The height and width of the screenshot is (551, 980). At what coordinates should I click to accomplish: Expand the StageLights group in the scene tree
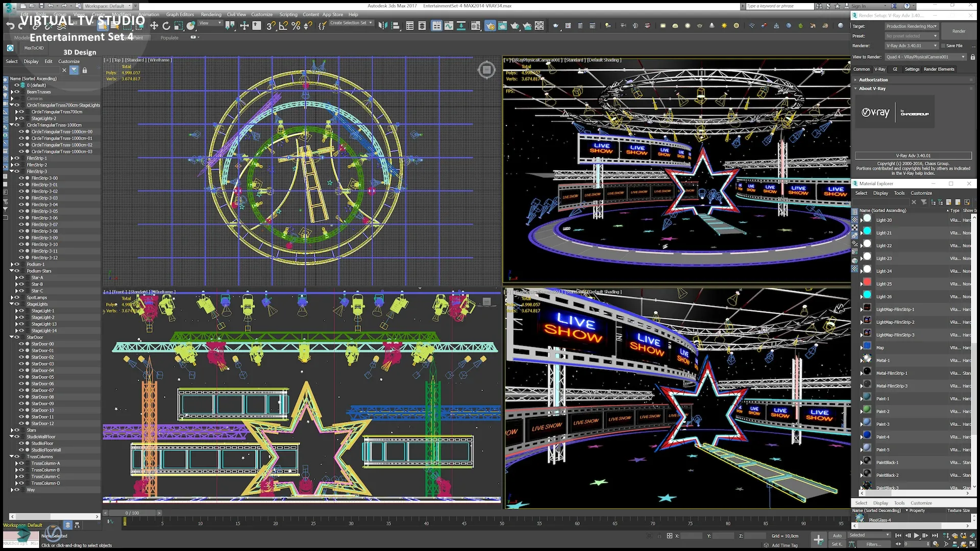tap(13, 304)
